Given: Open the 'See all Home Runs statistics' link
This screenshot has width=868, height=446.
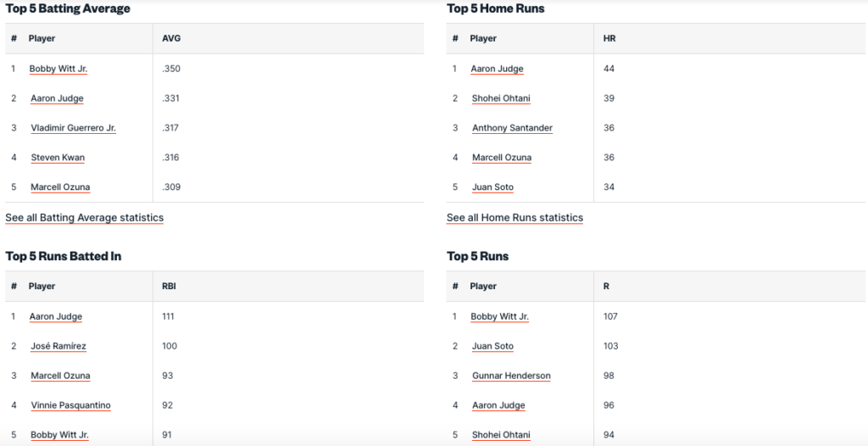Looking at the screenshot, I should (x=515, y=218).
